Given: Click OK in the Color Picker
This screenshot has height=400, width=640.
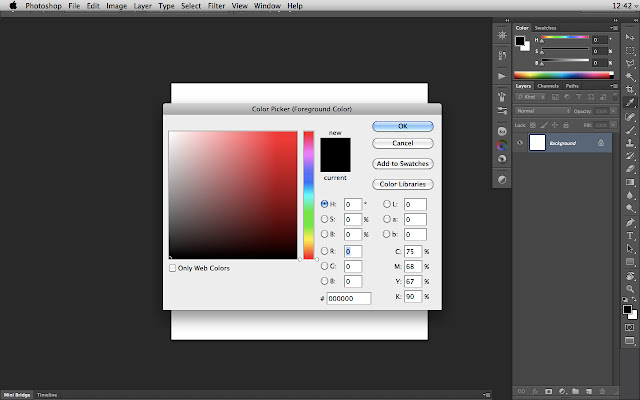Looking at the screenshot, I should pyautogui.click(x=403, y=126).
